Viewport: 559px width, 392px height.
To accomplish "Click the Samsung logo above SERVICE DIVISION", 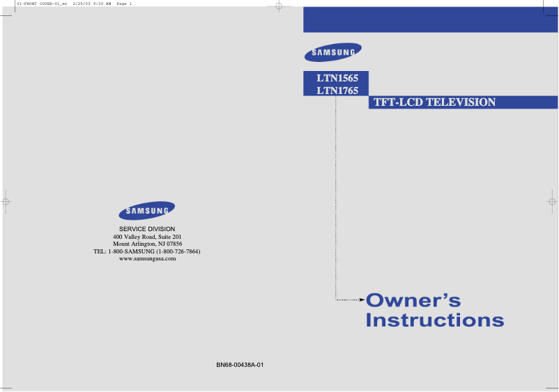I will (146, 211).
